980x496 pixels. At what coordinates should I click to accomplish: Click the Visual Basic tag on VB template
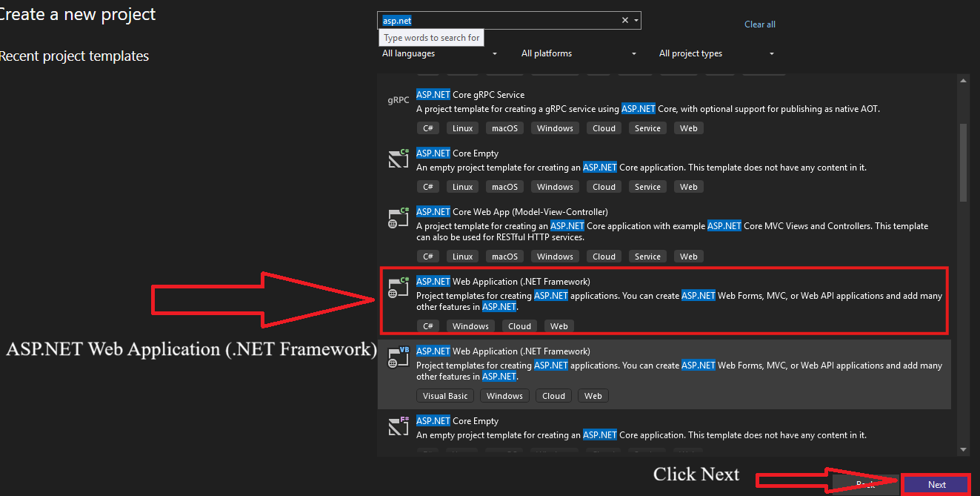(445, 396)
